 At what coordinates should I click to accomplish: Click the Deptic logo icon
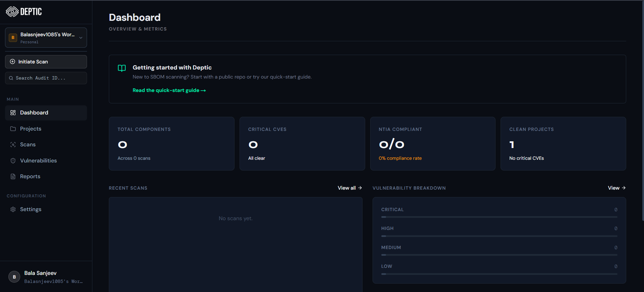point(12,12)
